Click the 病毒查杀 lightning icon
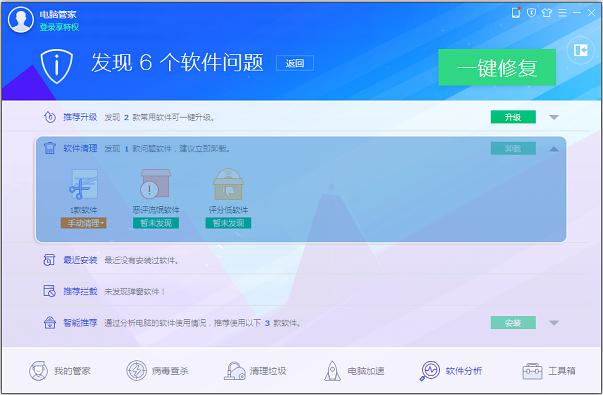 coord(137,371)
